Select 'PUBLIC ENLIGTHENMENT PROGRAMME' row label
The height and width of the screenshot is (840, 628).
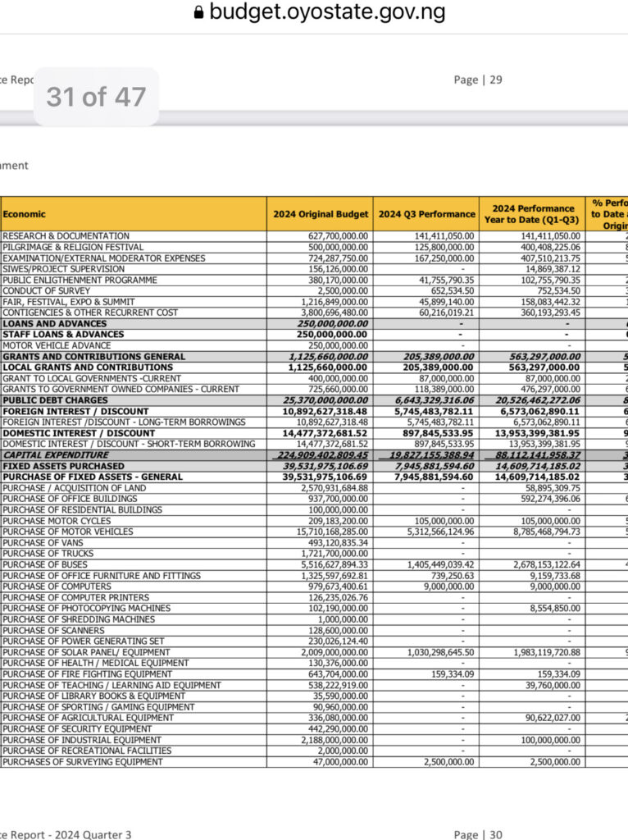click(80, 281)
